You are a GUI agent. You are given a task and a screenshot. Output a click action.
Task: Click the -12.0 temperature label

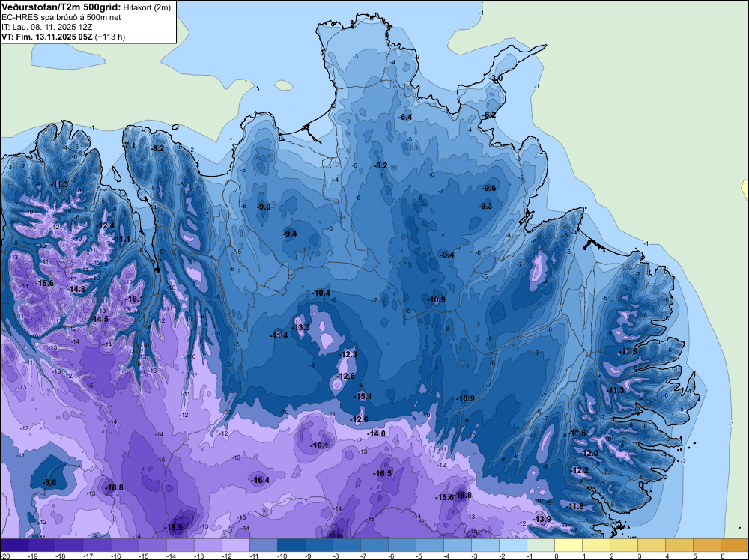(x=589, y=453)
